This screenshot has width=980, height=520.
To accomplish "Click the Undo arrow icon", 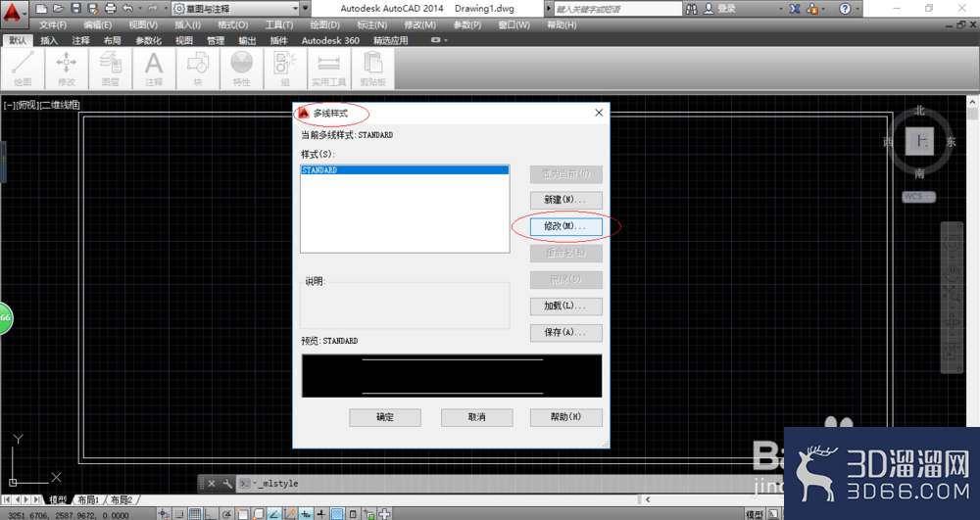I will point(127,9).
